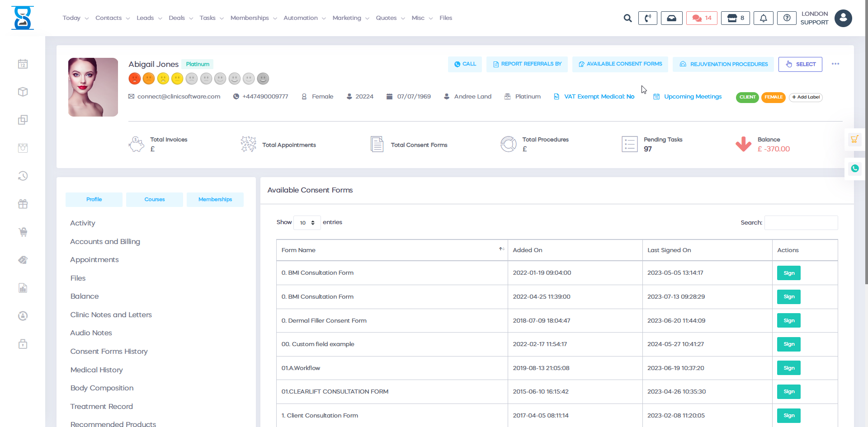Open the three-dot more options menu
Viewport: 868px width, 427px height.
coord(835,64)
